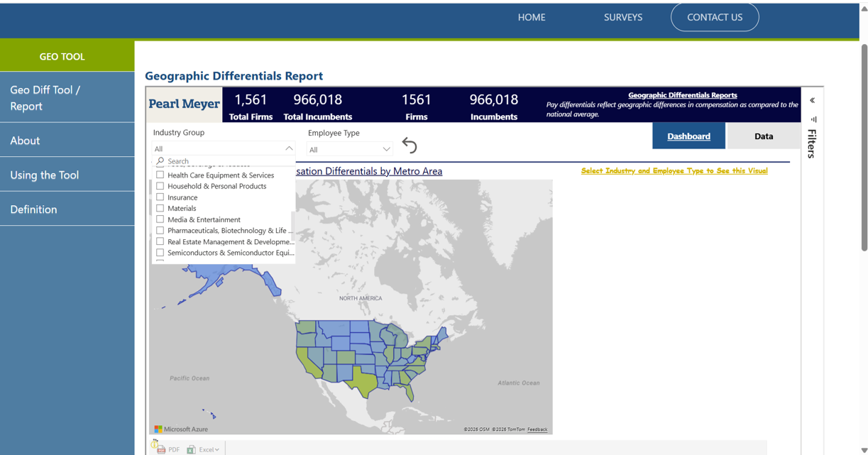Click the Pearl Meyer logo
This screenshot has height=455, width=868.
tap(184, 104)
